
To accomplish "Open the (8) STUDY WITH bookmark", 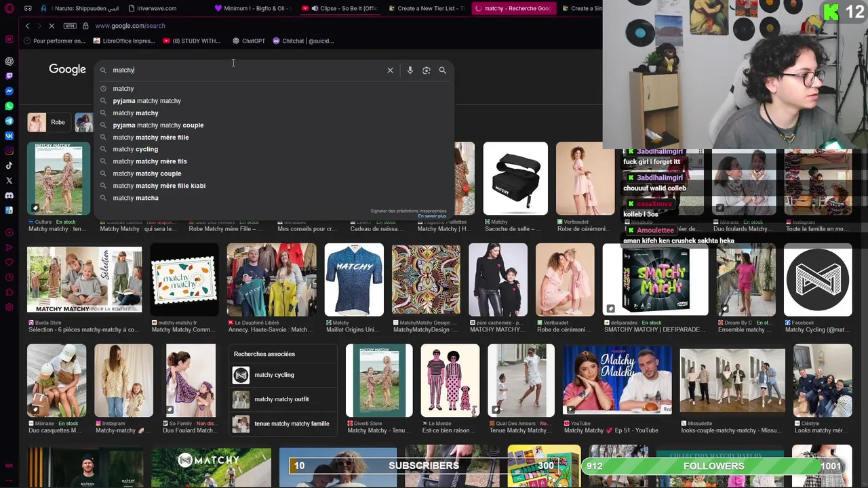I will click(192, 41).
